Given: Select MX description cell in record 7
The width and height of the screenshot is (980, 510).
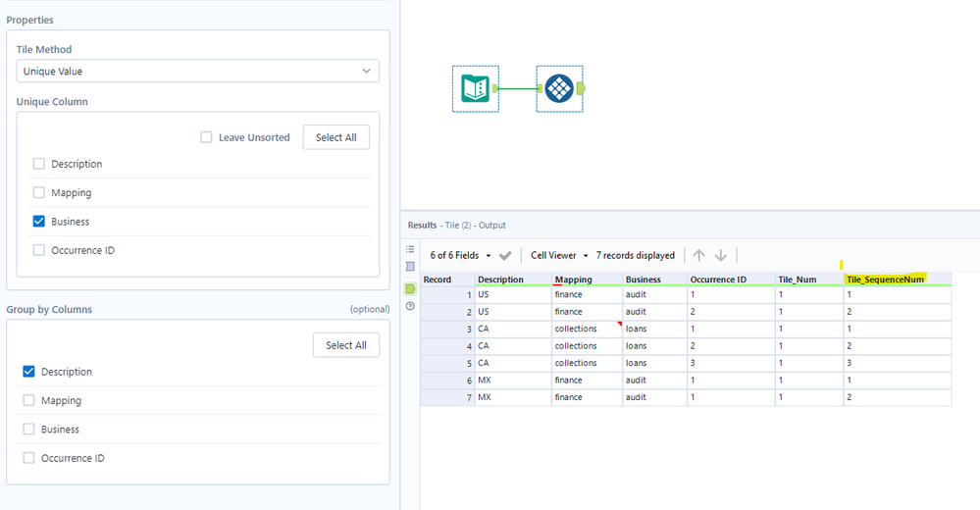Looking at the screenshot, I should [x=513, y=397].
